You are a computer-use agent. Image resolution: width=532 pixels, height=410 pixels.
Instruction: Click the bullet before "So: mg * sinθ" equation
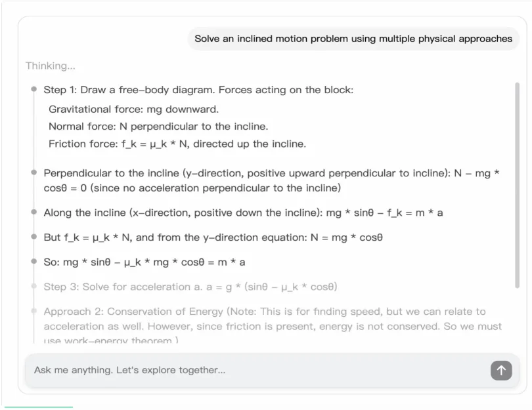point(33,261)
